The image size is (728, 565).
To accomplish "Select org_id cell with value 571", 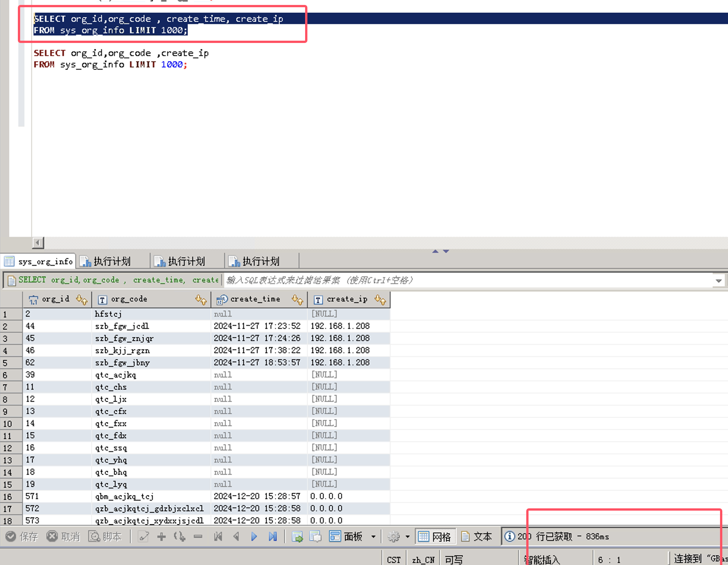I will pos(57,497).
